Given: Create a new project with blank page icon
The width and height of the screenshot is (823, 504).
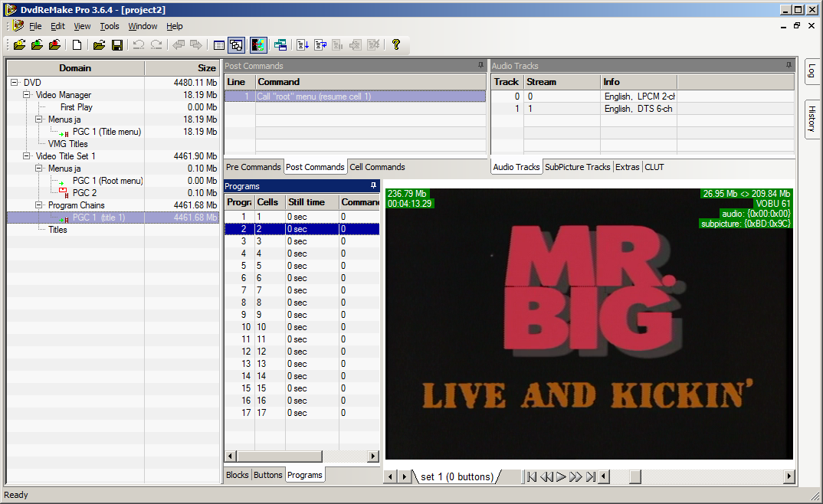Looking at the screenshot, I should pos(77,45).
